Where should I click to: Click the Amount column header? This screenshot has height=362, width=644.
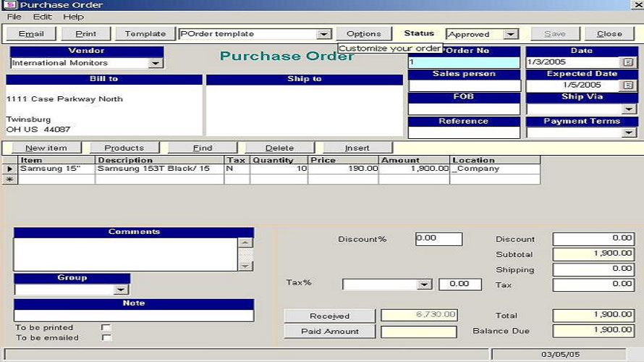click(x=414, y=160)
